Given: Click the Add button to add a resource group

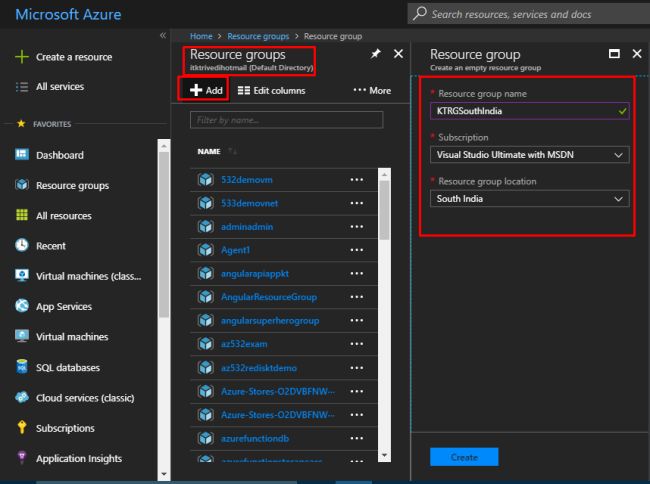Looking at the screenshot, I should coord(206,90).
